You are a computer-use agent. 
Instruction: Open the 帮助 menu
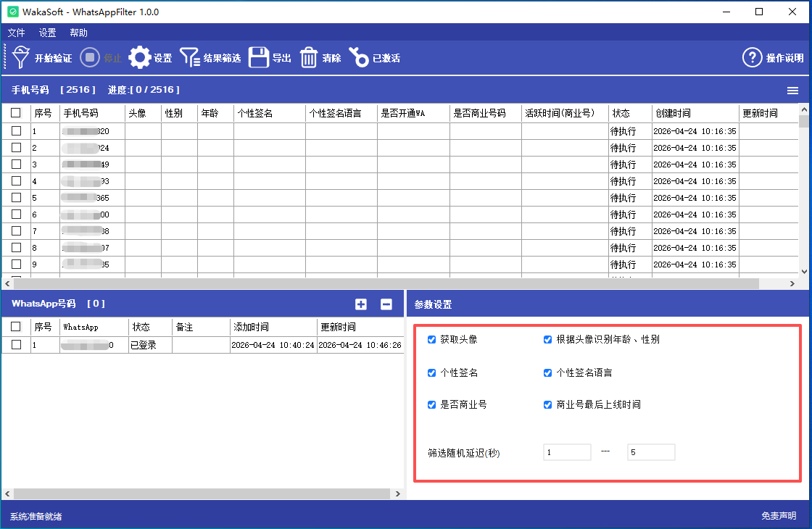coord(78,33)
